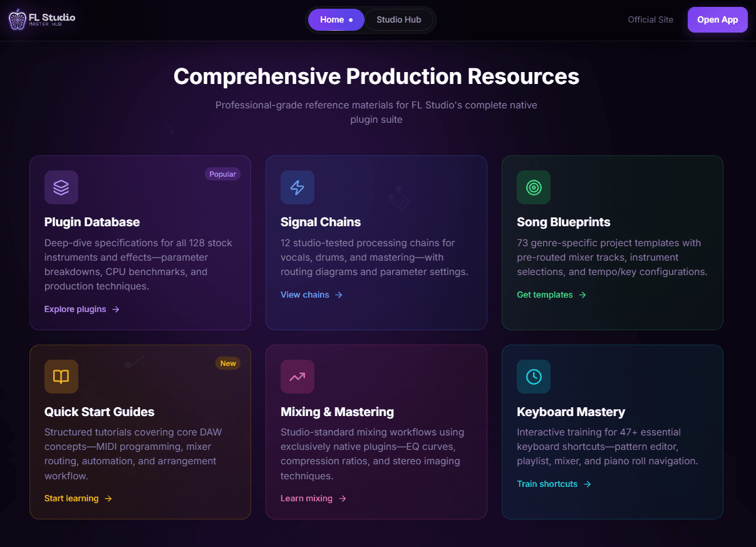Click the 'Structured tutorials covering core DAW' text
The image size is (756, 547).
133,454
